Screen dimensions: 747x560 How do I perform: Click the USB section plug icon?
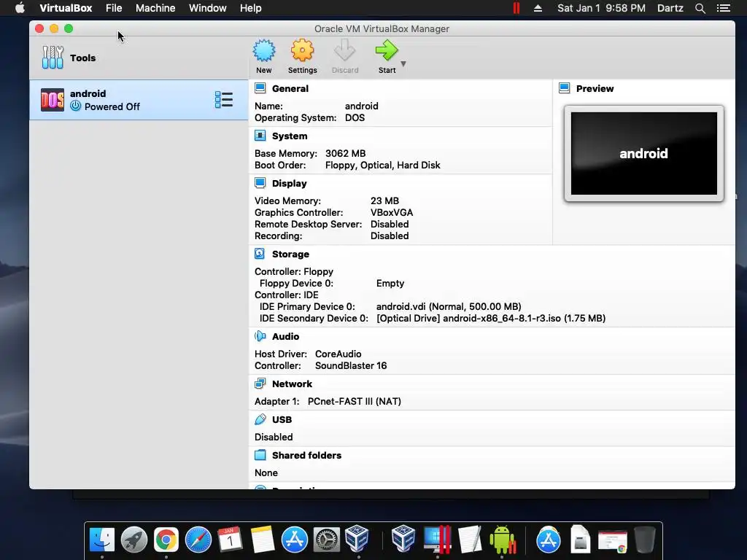pyautogui.click(x=260, y=419)
